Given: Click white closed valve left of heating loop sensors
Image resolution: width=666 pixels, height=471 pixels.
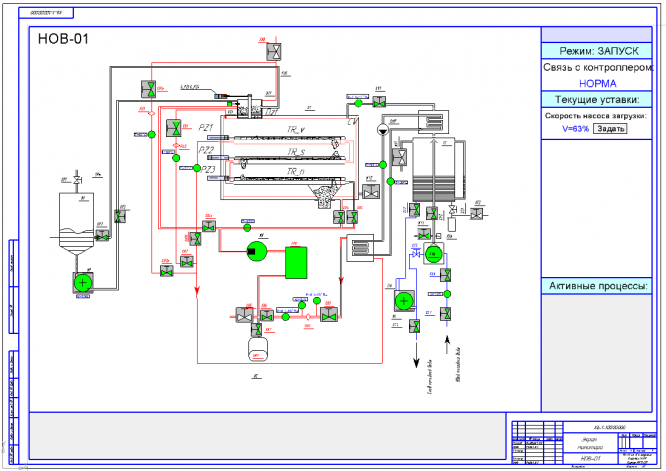Looking at the screenshot, I should (x=244, y=316).
